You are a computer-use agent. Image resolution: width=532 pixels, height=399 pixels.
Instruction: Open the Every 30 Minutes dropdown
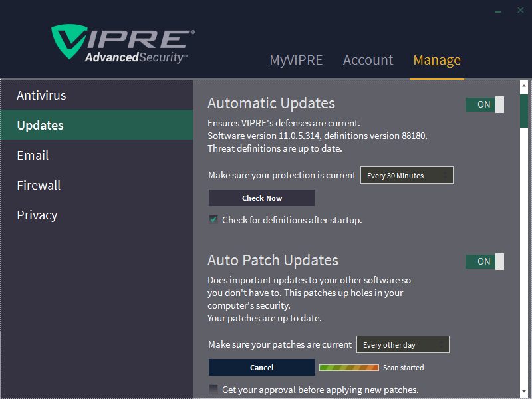407,175
